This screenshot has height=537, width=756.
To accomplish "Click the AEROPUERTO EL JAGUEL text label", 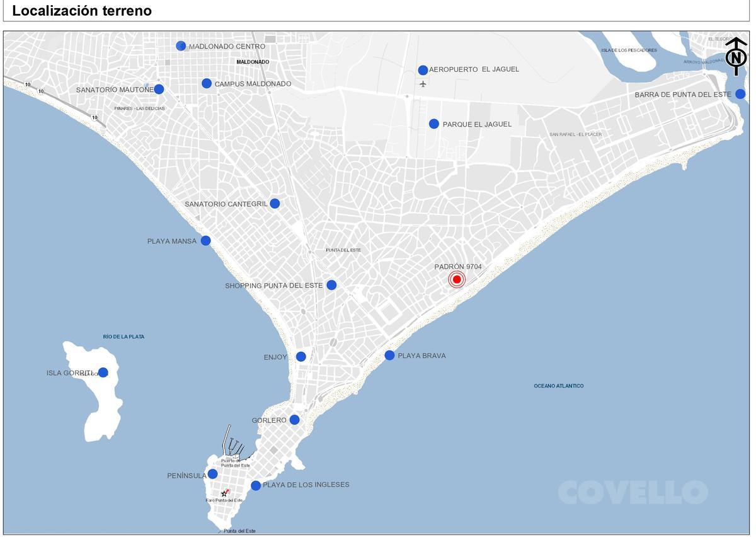I will (x=474, y=69).
